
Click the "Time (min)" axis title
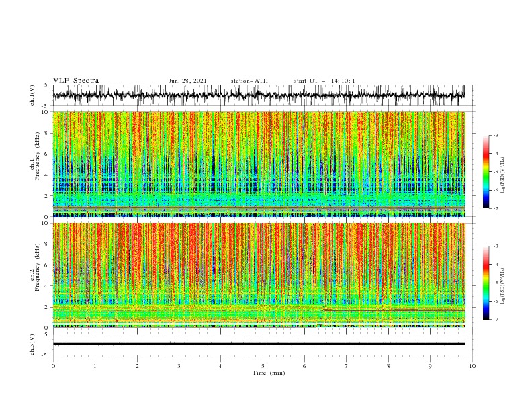(x=269, y=373)
